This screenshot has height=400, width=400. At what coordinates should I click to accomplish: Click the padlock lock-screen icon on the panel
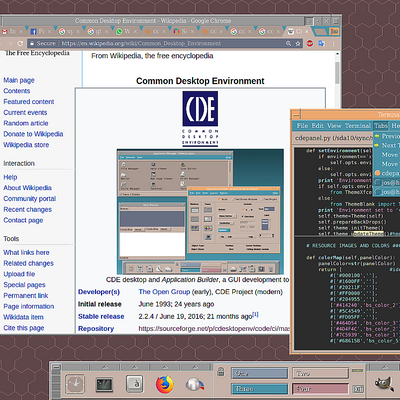[221, 372]
